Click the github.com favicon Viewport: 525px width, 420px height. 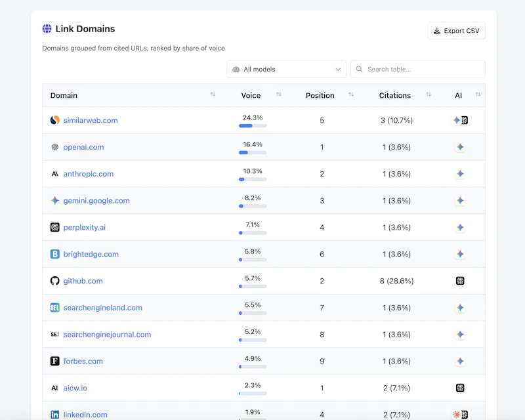point(55,281)
